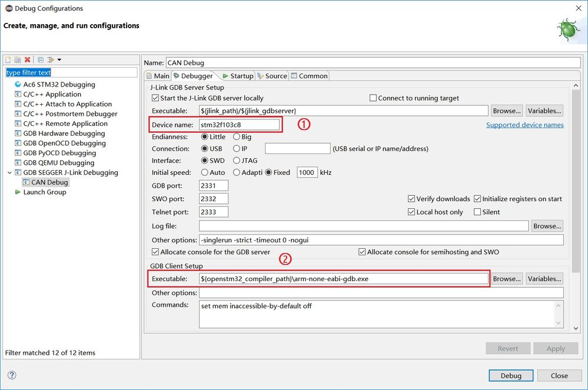Enable the Silent checkbox
Viewport: 588px width, 390px height.
(477, 212)
